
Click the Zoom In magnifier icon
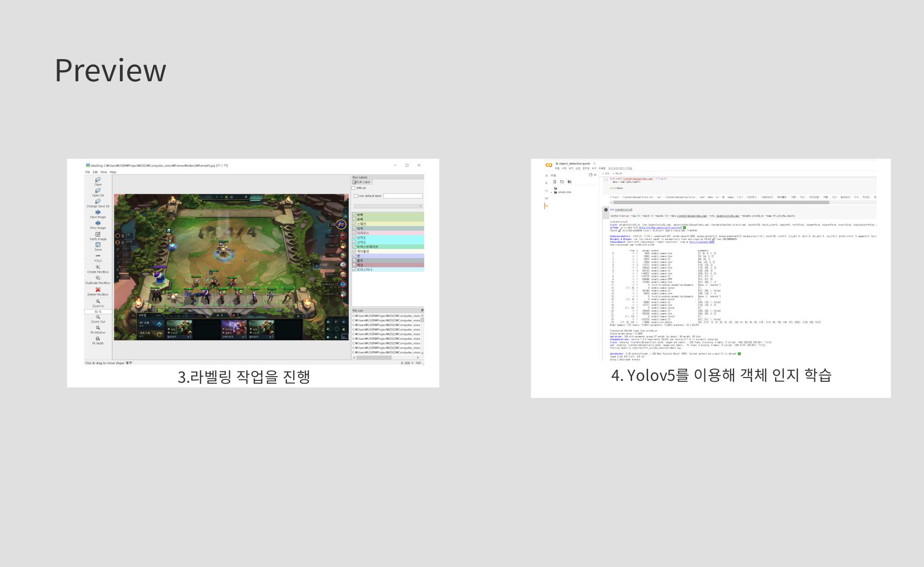point(98,301)
